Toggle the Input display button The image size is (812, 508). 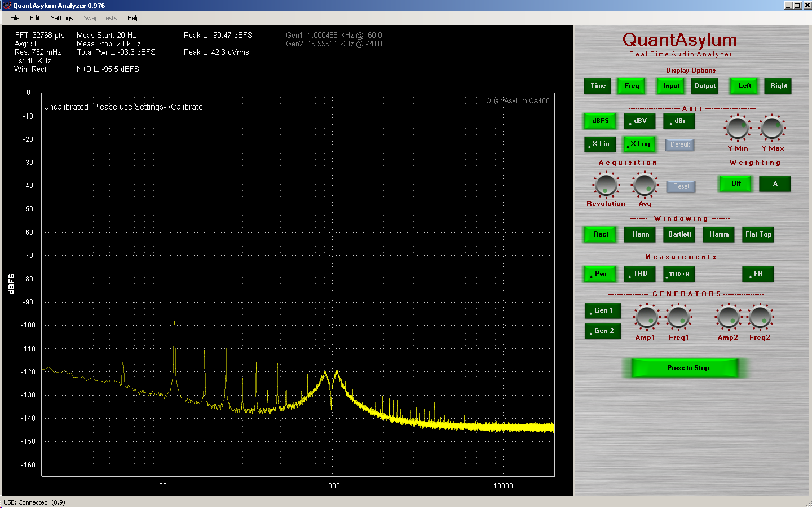[x=671, y=86]
